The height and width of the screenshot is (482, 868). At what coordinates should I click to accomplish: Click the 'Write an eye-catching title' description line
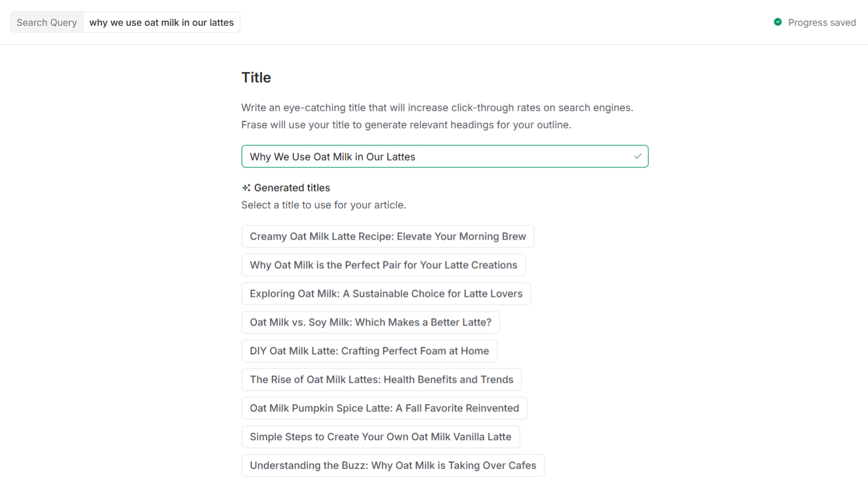[x=437, y=108]
